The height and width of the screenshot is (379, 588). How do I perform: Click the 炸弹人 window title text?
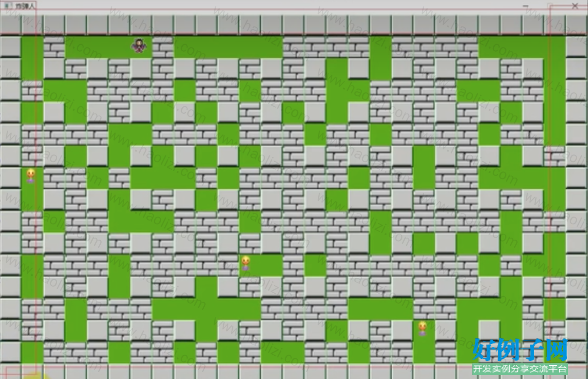tap(25, 6)
